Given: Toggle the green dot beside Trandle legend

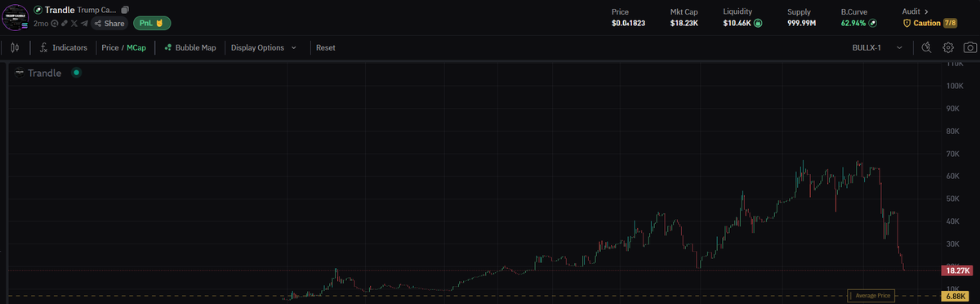Looking at the screenshot, I should (76, 73).
